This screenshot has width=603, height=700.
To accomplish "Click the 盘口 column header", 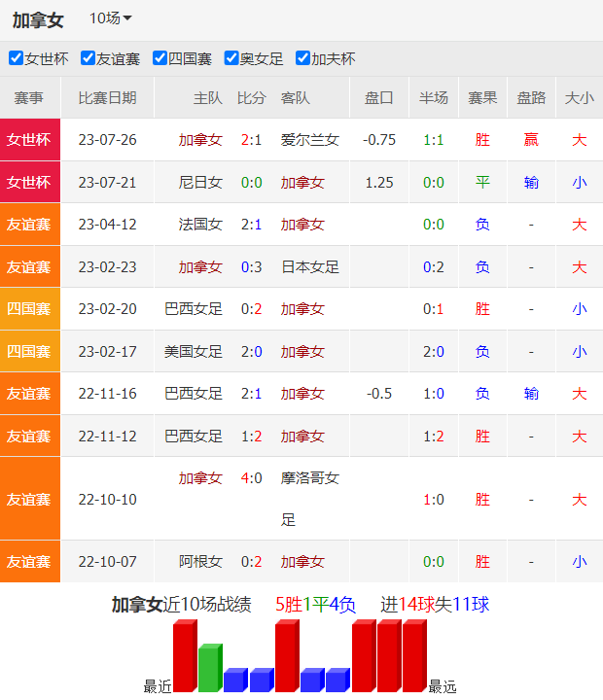I will coord(378,98).
